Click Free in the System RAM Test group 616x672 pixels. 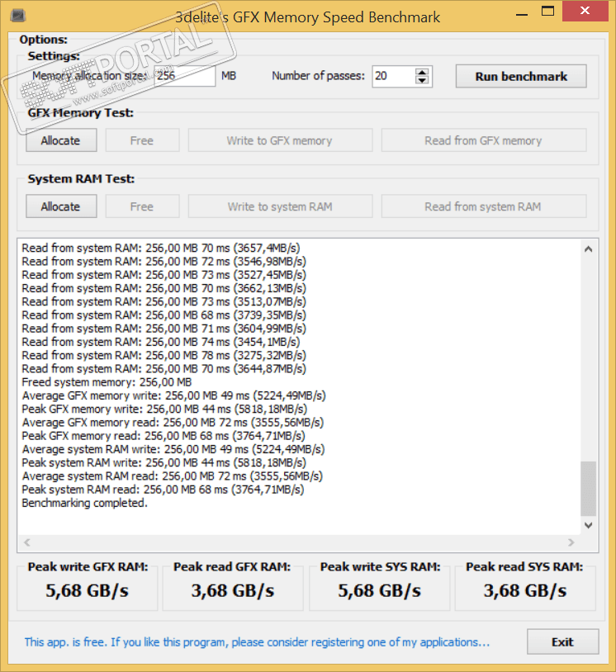(142, 206)
